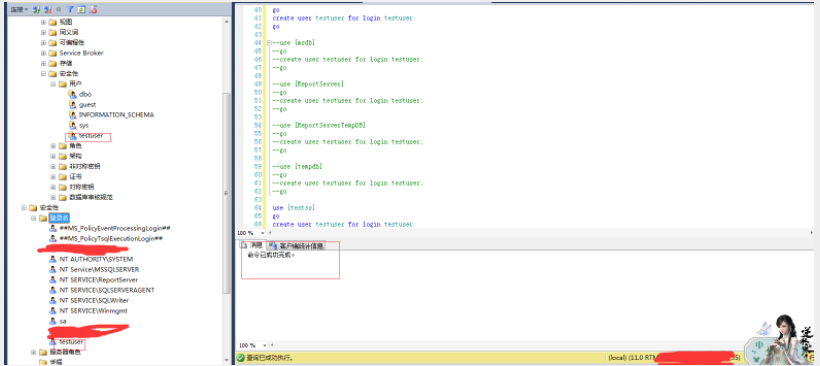
Task: Expand the 服务器角色 folder node
Action: point(34,352)
